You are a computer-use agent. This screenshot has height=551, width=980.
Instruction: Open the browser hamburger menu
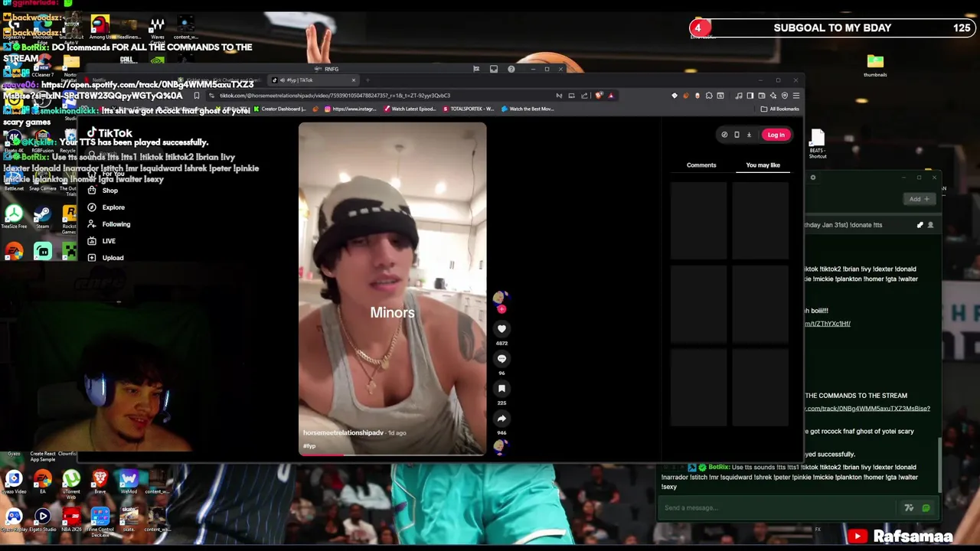(x=796, y=96)
